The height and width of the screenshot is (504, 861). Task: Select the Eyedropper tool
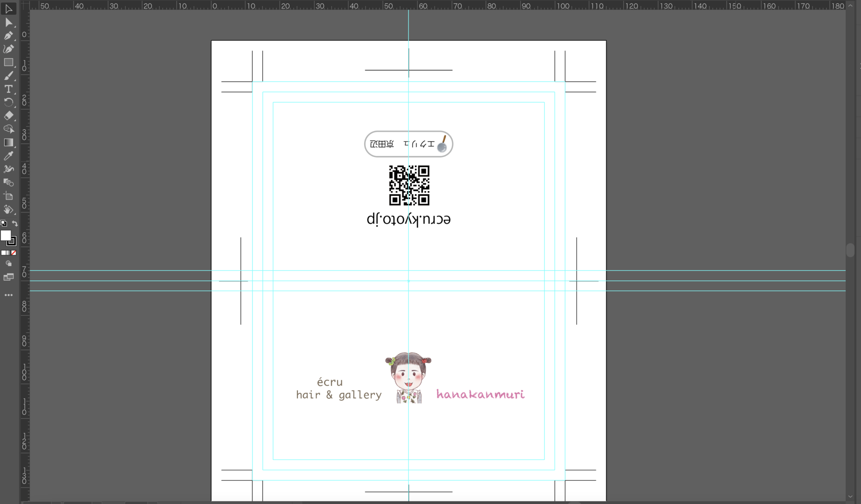(x=9, y=156)
